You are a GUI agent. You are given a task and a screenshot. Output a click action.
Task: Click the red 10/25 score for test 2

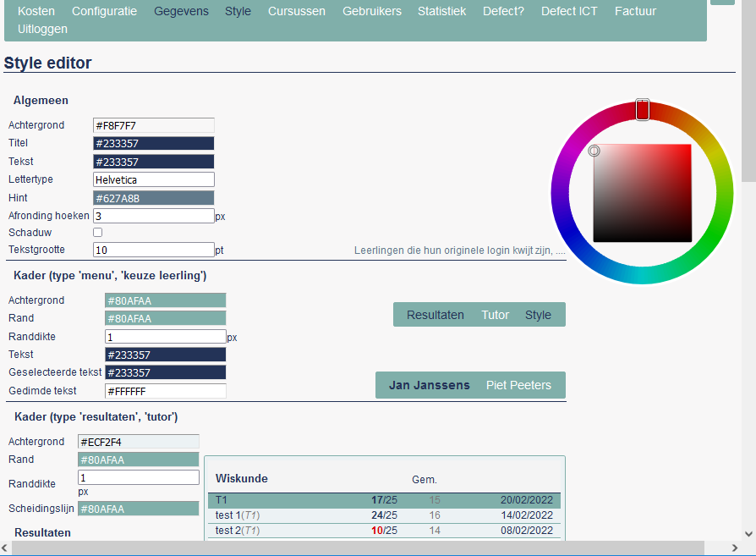point(384,531)
